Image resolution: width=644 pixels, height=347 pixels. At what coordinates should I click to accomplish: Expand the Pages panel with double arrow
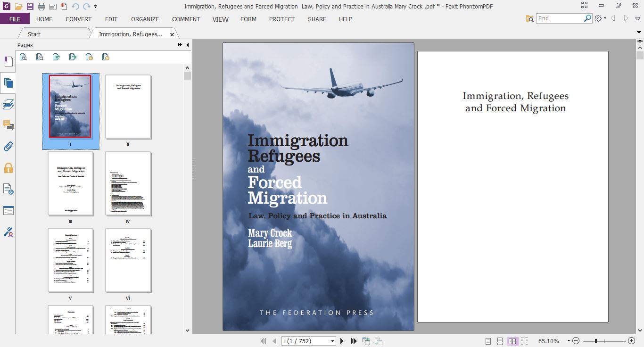(x=180, y=45)
